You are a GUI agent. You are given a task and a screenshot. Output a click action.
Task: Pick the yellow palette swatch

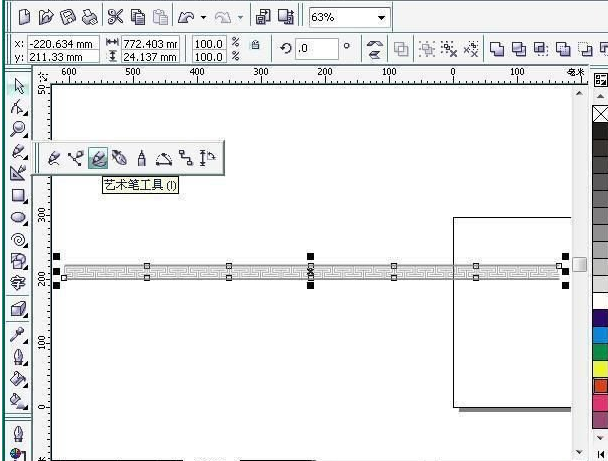[x=601, y=369]
